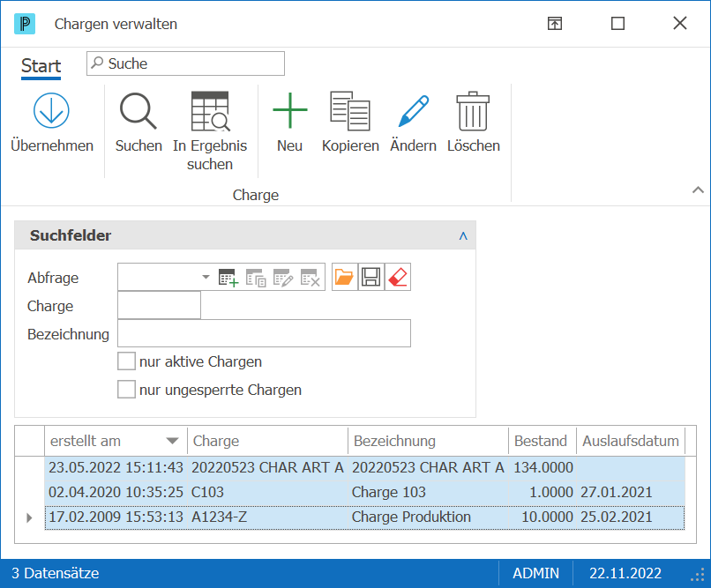Click the application logo in title bar
The image size is (711, 588).
click(25, 24)
